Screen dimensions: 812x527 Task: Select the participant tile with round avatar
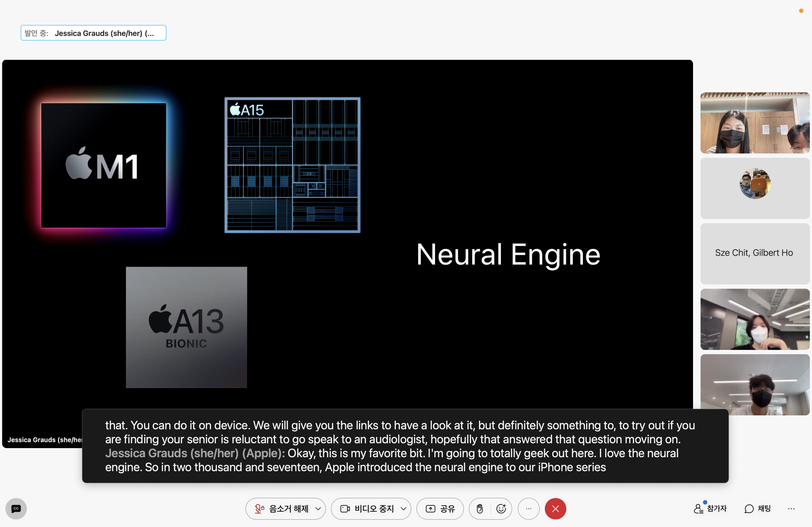755,188
